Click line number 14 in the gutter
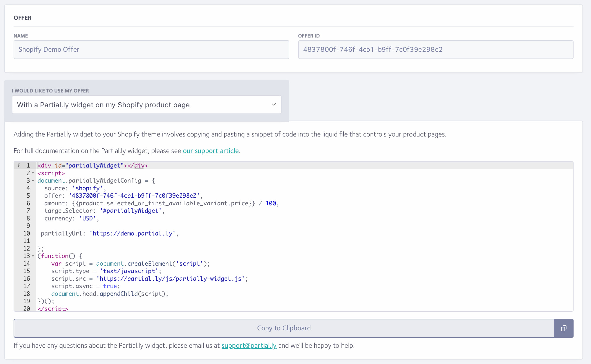Viewport: 591px width, 364px height. click(27, 264)
